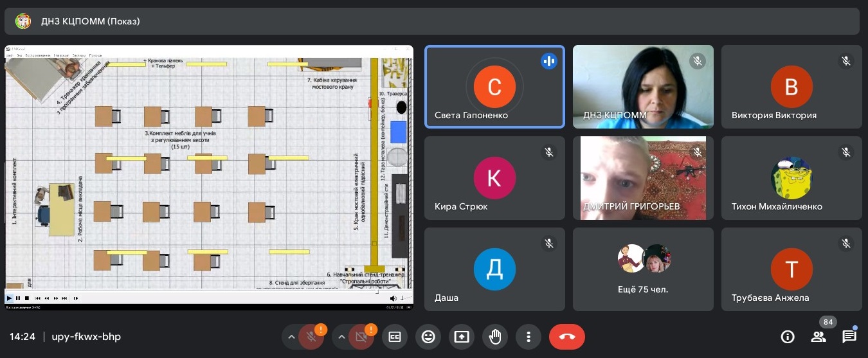This screenshot has width=868, height=358.
Task: Expand the microphone audio settings arrow
Action: 291,337
